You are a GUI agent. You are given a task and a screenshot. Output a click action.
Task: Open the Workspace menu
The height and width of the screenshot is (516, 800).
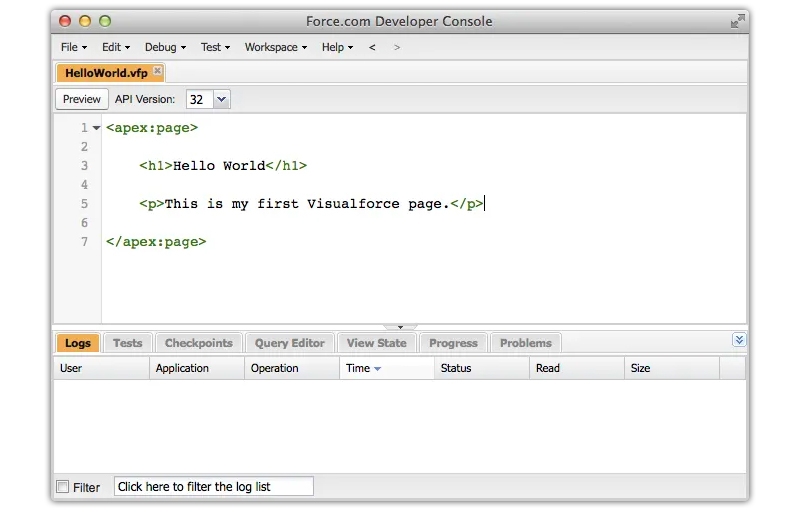pos(276,47)
